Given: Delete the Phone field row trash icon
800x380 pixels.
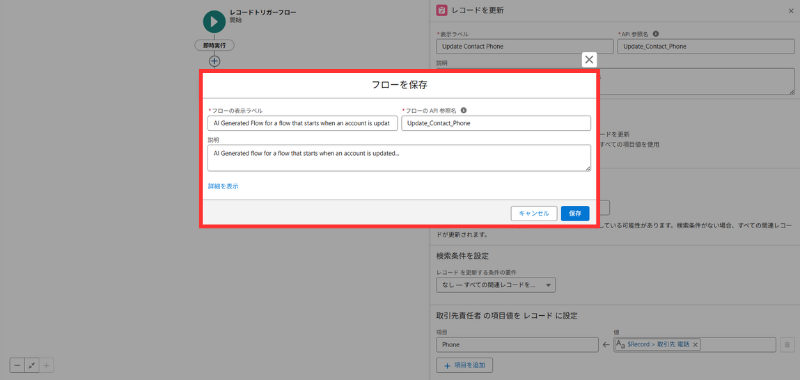Looking at the screenshot, I should pos(787,345).
